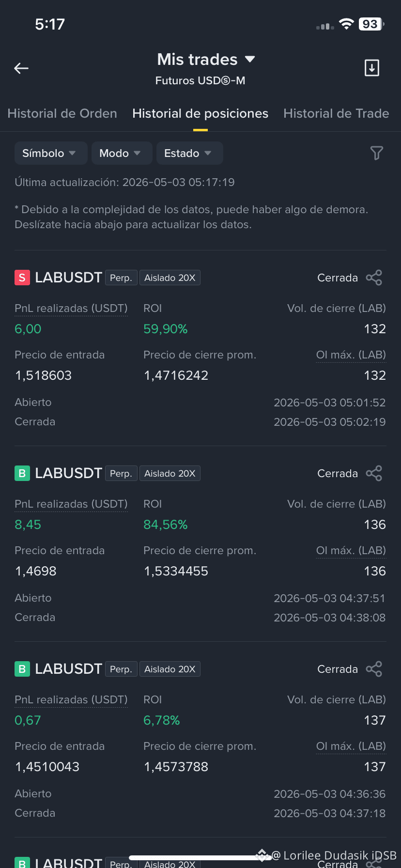Open the Modo filter dropdown
The image size is (401, 868).
tap(122, 153)
